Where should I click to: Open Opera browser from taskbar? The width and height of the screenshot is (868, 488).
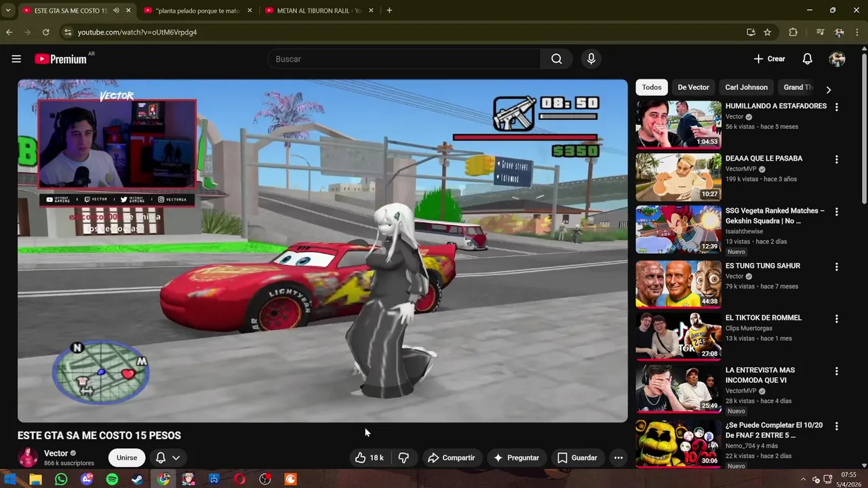239,479
